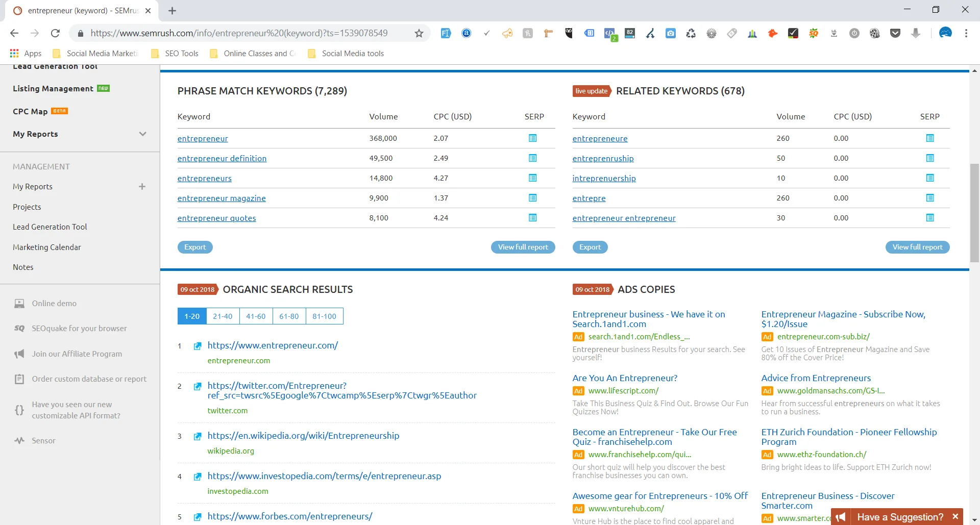The width and height of the screenshot is (980, 525).
Task: Dismiss the Have a Suggestion banner
Action: (955, 516)
